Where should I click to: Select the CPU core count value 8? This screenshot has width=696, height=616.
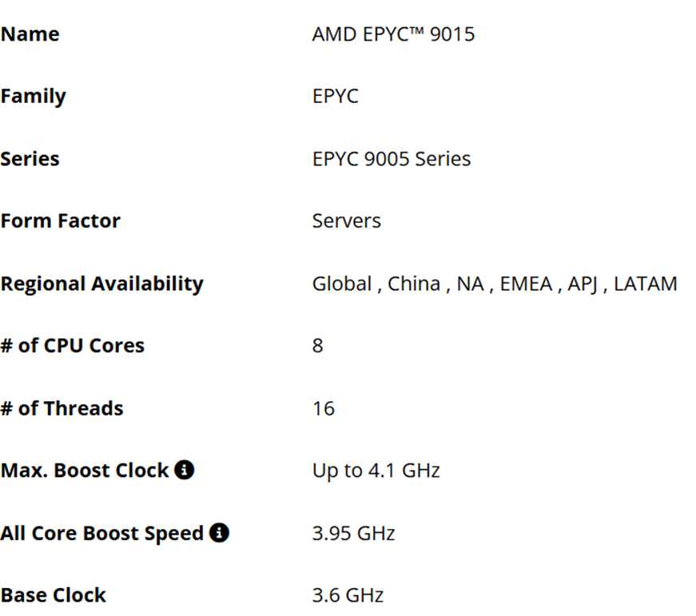click(x=317, y=346)
